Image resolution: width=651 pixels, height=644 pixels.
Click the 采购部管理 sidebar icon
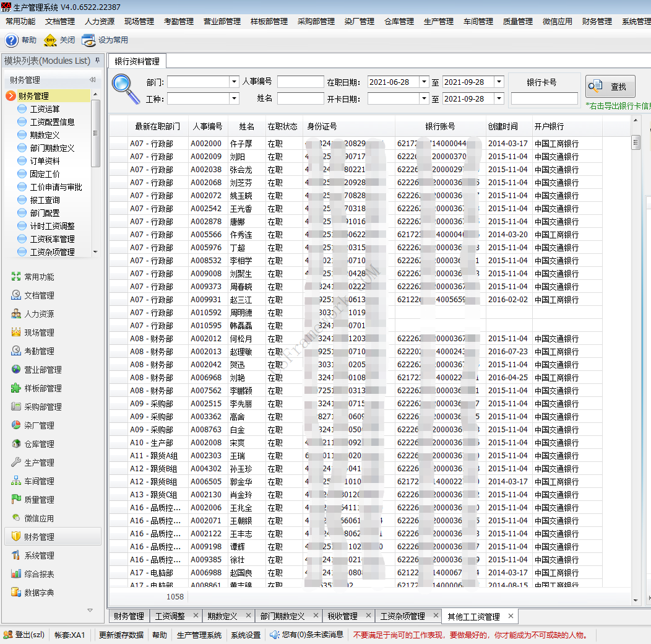click(x=15, y=407)
